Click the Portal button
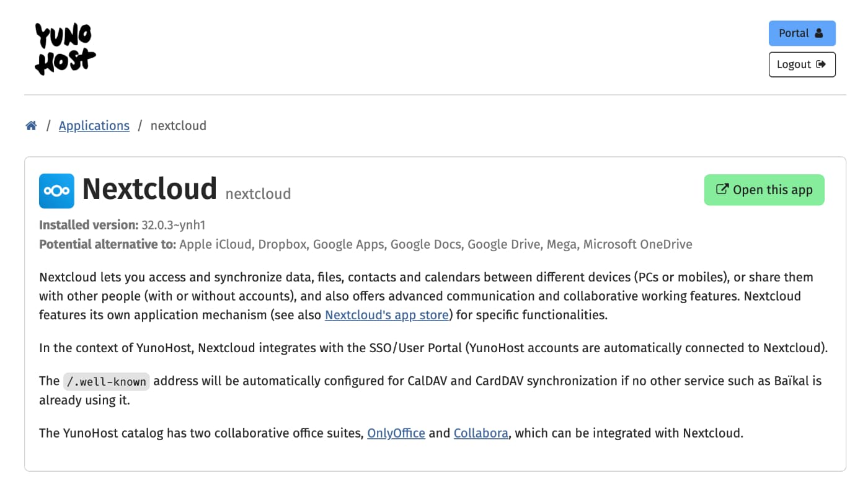The image size is (868, 491). click(x=802, y=33)
